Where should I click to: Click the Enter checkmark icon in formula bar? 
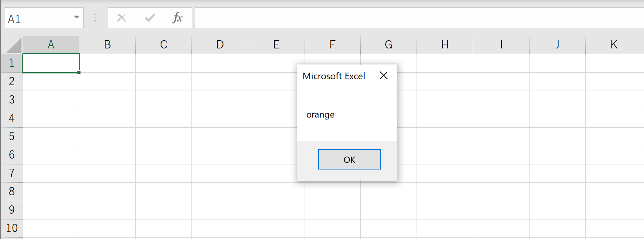(x=150, y=18)
